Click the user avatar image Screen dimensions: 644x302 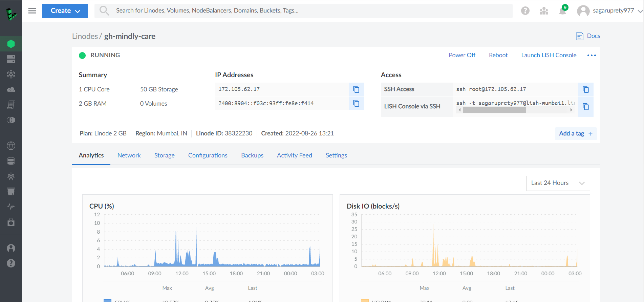click(x=583, y=11)
